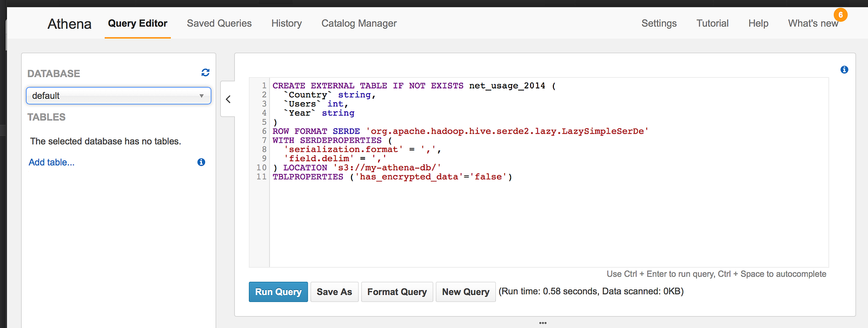Open the Settings menu

[659, 23]
